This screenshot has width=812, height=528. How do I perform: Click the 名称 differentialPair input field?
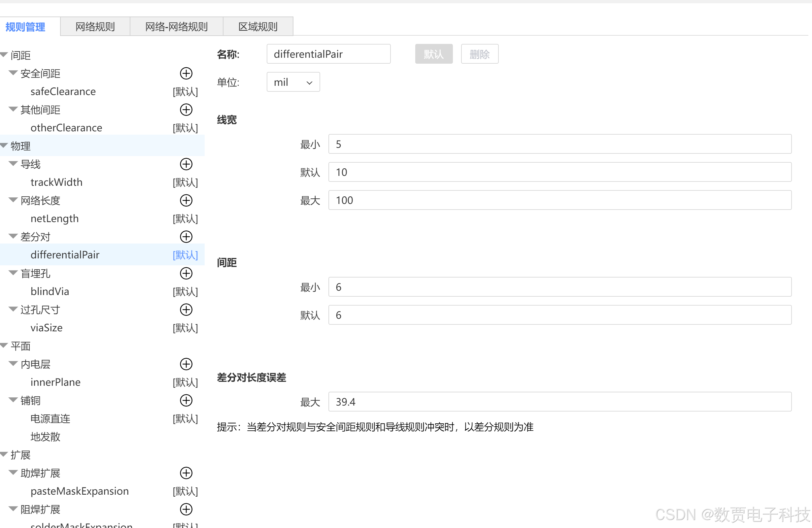[x=328, y=54]
